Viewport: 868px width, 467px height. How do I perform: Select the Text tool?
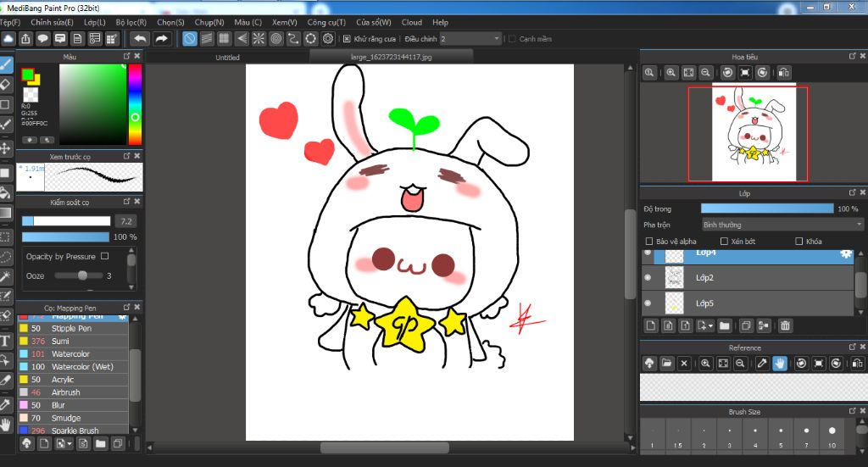[6, 341]
